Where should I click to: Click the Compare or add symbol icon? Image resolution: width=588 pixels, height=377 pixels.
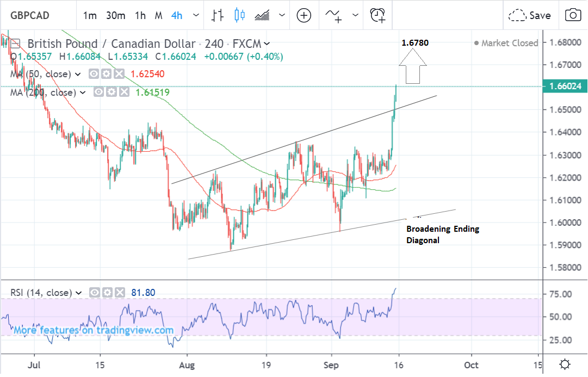pyautogui.click(x=304, y=15)
